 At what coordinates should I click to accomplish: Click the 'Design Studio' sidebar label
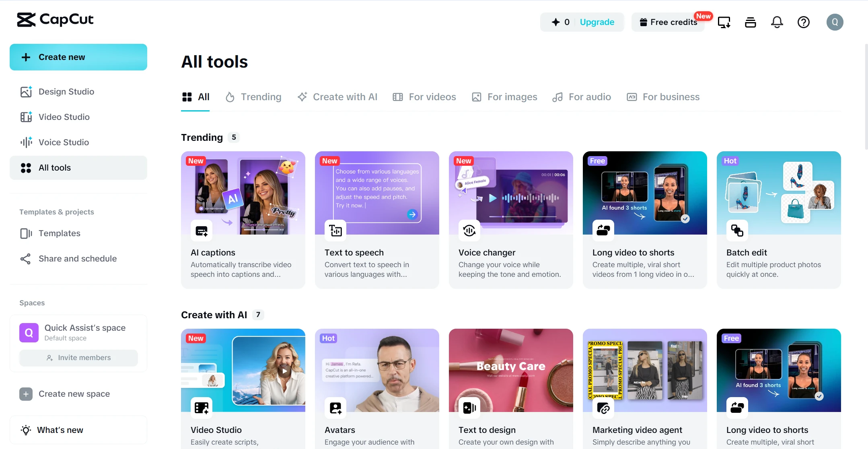[66, 92]
